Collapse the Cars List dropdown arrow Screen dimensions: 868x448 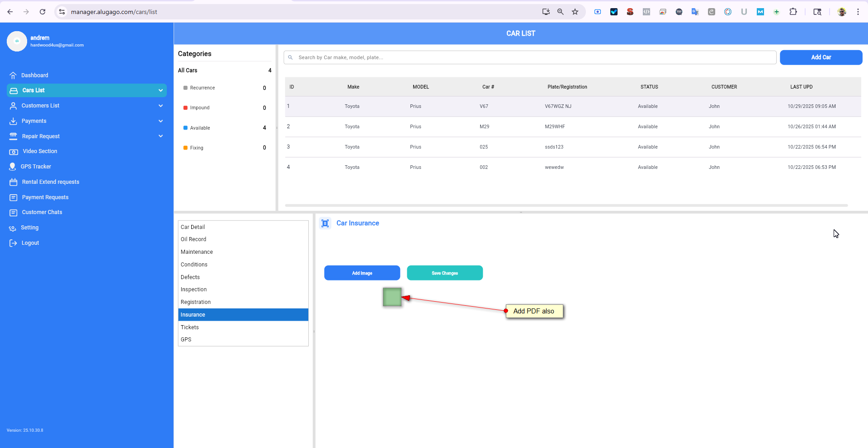tap(160, 90)
